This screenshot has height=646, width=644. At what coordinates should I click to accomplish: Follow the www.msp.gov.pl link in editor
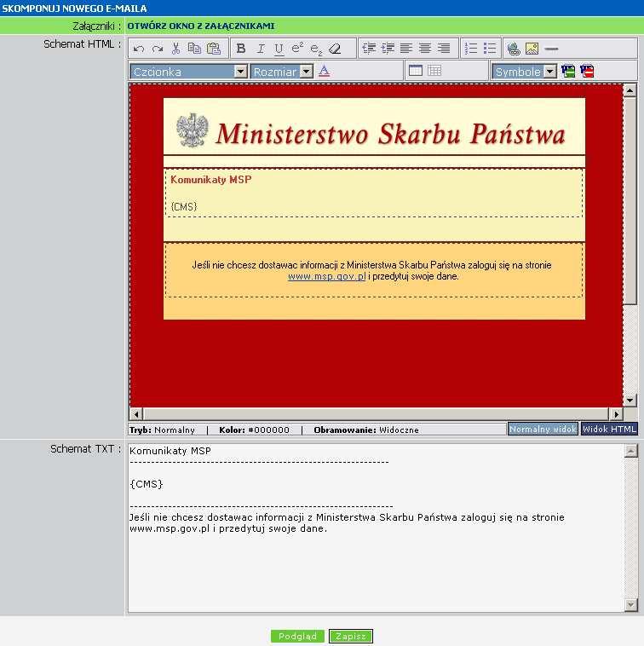[326, 276]
